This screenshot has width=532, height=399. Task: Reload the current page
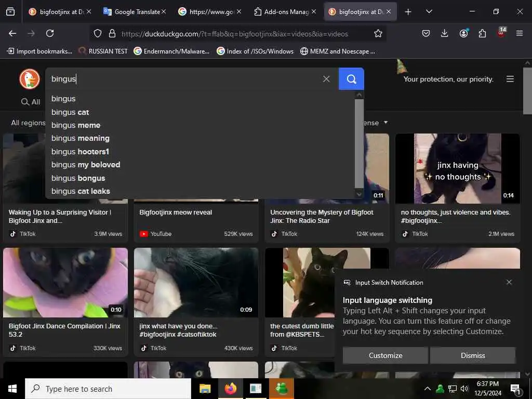click(50, 33)
